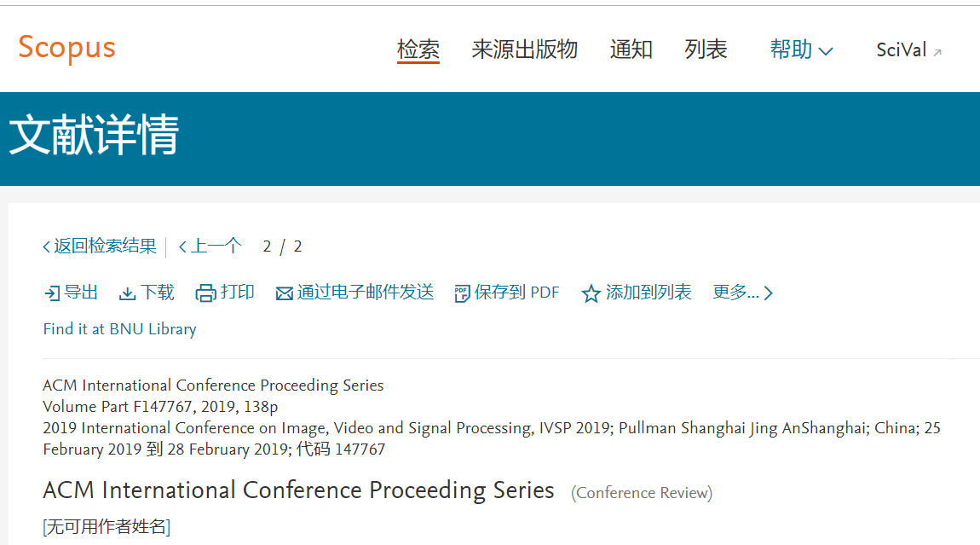Click the 下载 download label
Viewport: 980px width, 545px height.
click(x=157, y=293)
